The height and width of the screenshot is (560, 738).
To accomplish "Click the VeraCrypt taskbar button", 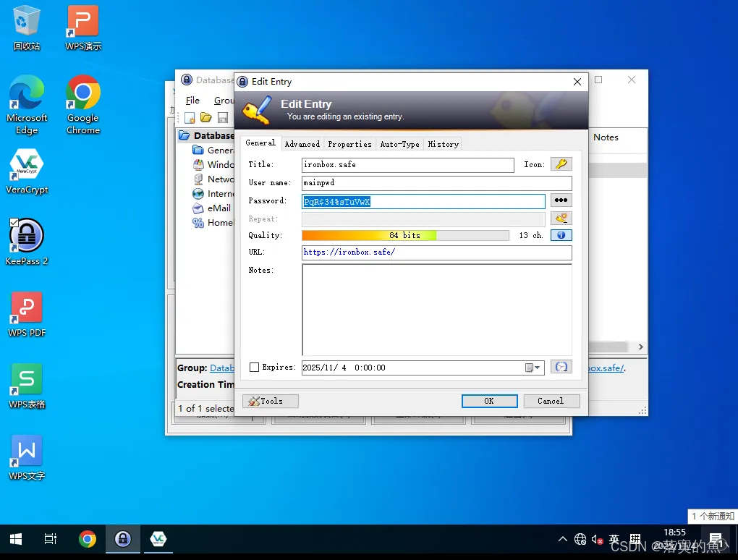I will [158, 539].
